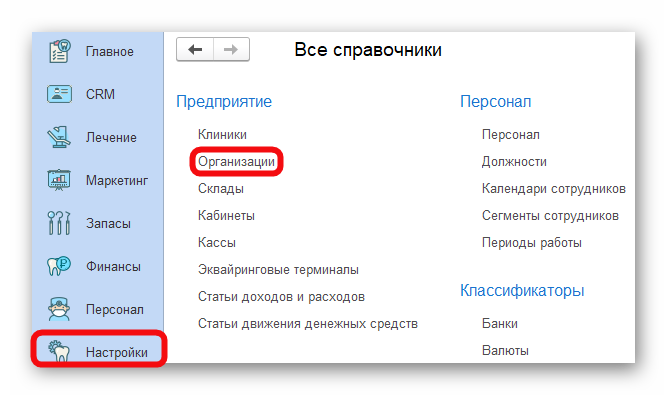The width and height of the screenshot is (667, 395).
Task: Click the Все справочники page title
Action: coord(368,50)
